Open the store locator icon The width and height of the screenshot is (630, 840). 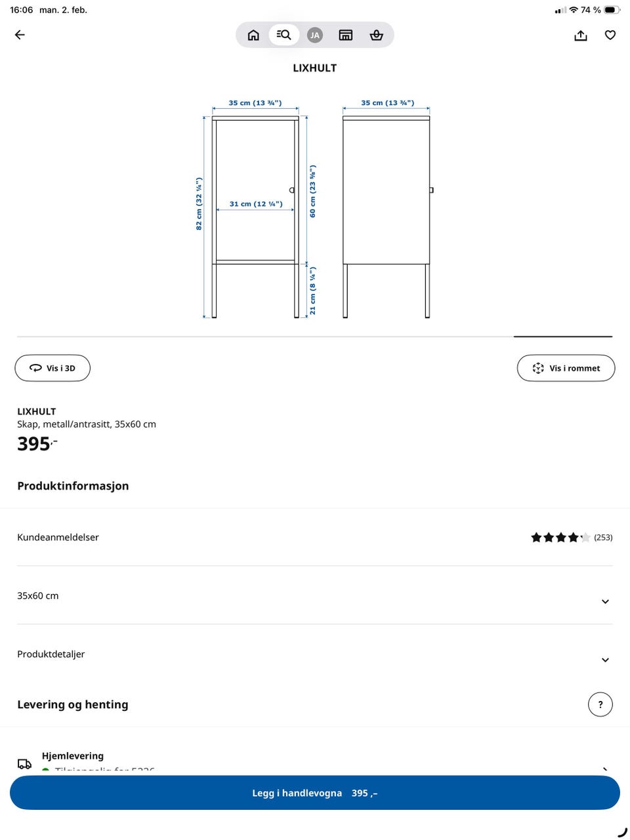coord(346,35)
